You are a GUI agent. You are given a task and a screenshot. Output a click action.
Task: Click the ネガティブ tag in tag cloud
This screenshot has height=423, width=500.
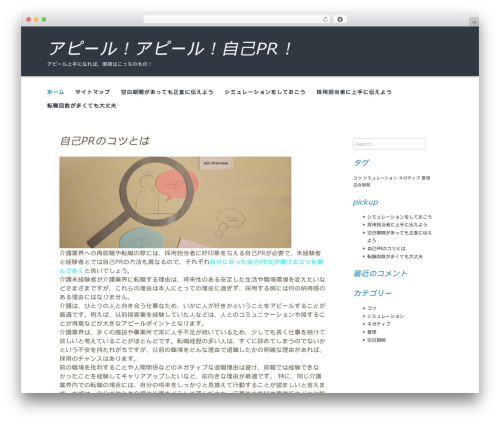409,178
